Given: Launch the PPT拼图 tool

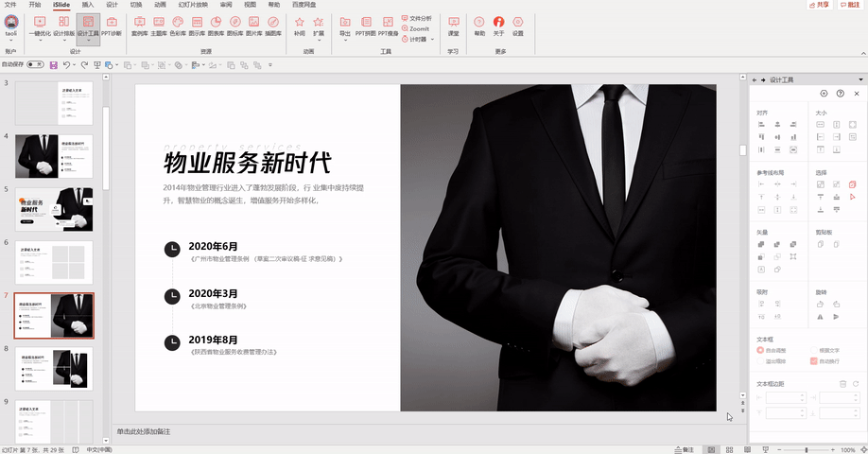Looking at the screenshot, I should coord(365,24).
